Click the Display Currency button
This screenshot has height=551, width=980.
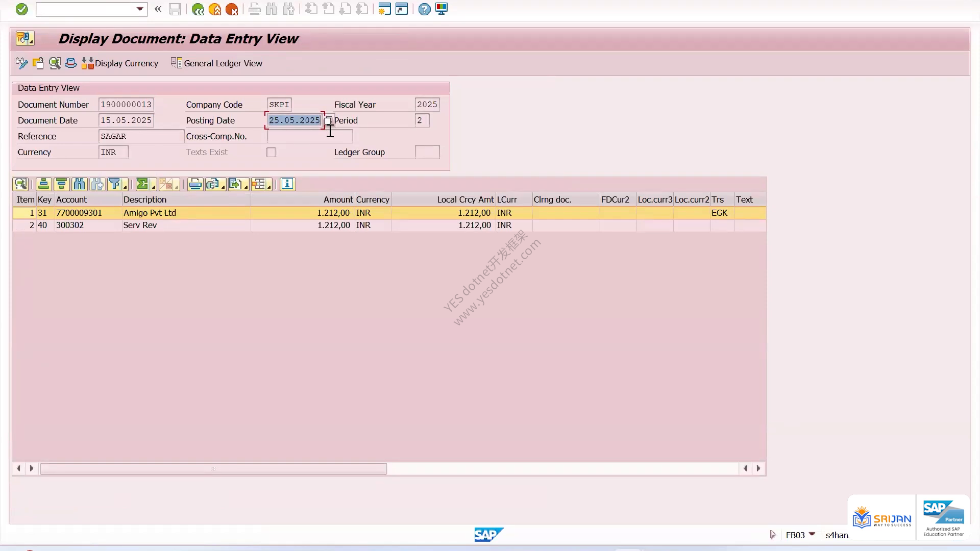[x=120, y=63]
